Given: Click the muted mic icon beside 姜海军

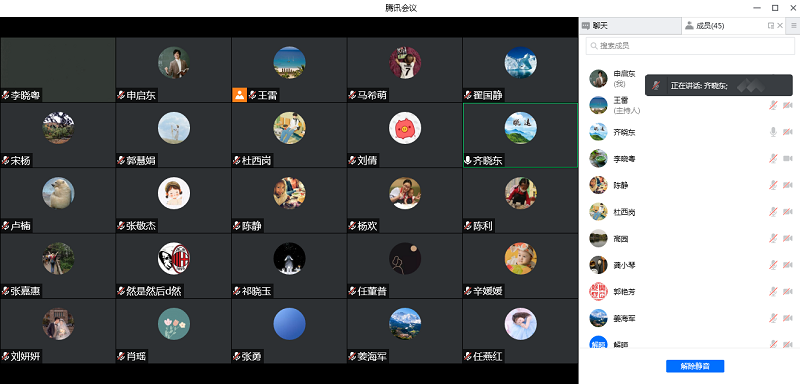Looking at the screenshot, I should pos(773,318).
